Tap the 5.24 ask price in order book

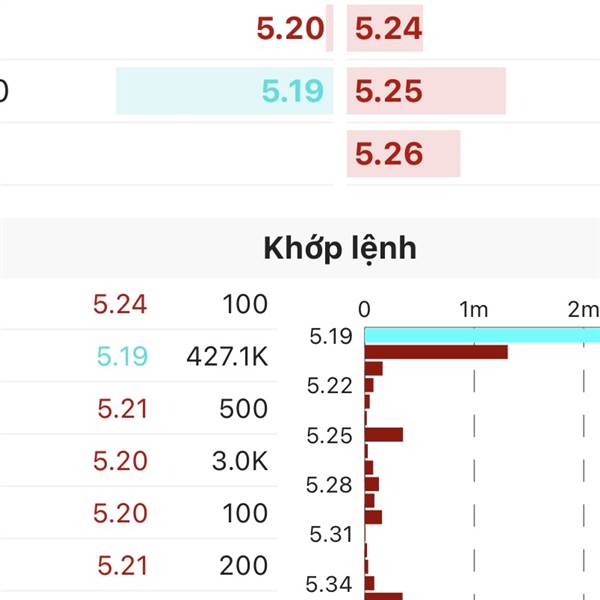(x=389, y=29)
